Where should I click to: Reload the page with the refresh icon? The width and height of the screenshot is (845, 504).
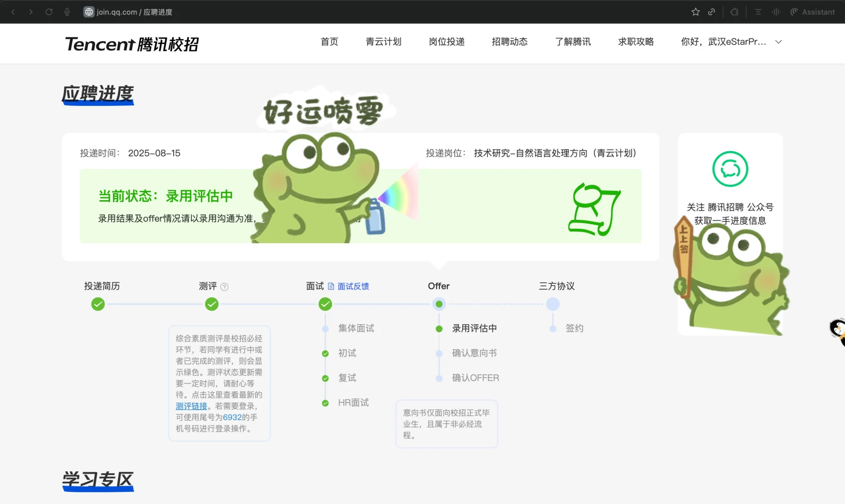tap(49, 12)
